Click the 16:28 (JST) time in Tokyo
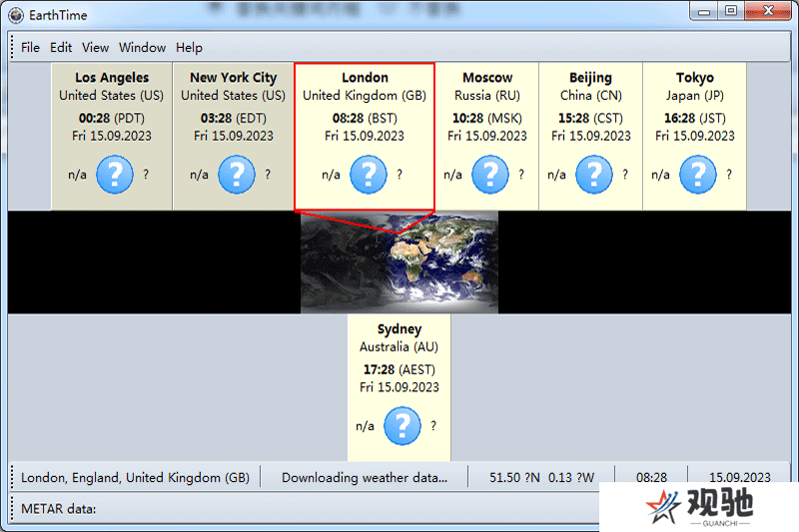Screen dimensions: 799x532 [695, 118]
